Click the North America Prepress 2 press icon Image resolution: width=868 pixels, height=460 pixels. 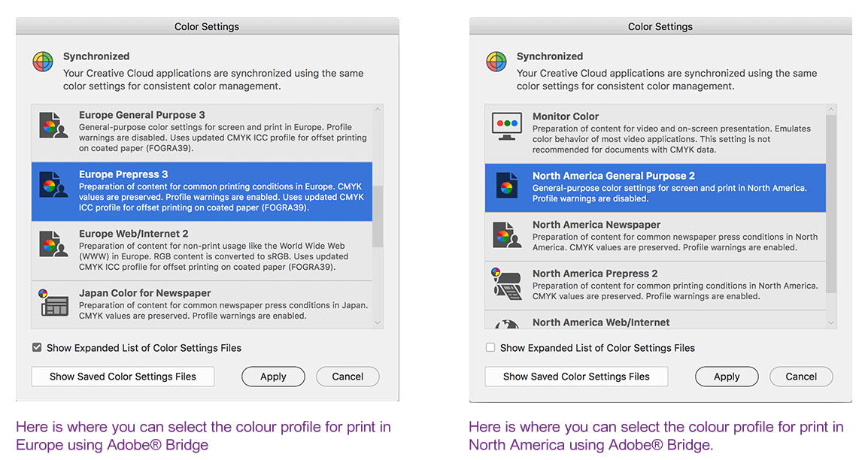pyautogui.click(x=506, y=283)
